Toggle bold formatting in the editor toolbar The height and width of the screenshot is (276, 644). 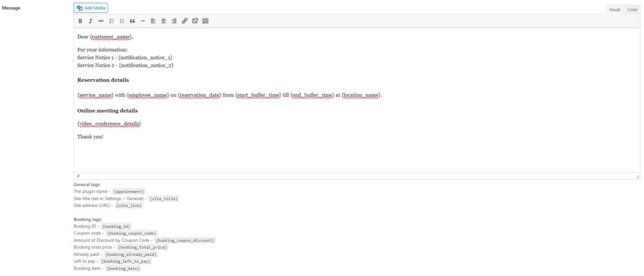click(x=80, y=21)
